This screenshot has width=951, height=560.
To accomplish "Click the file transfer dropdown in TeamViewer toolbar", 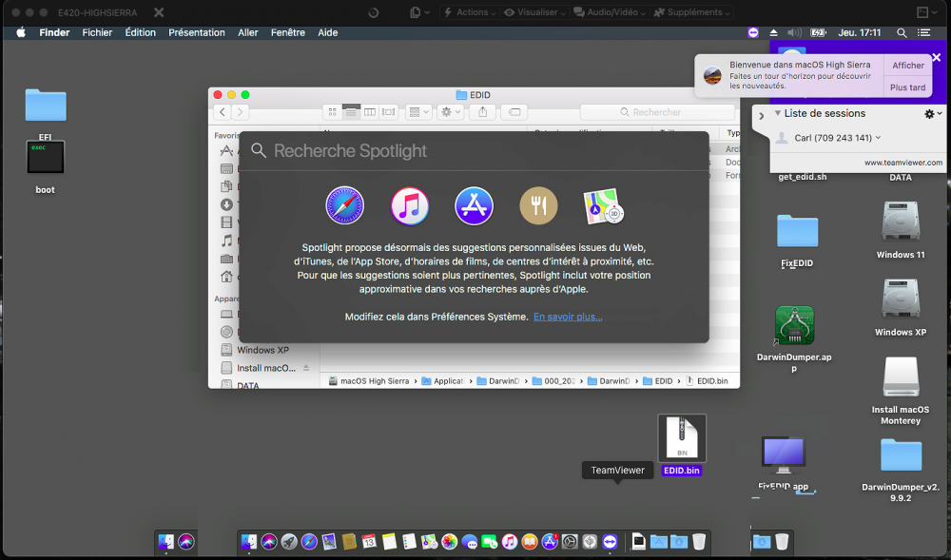I will (x=419, y=12).
